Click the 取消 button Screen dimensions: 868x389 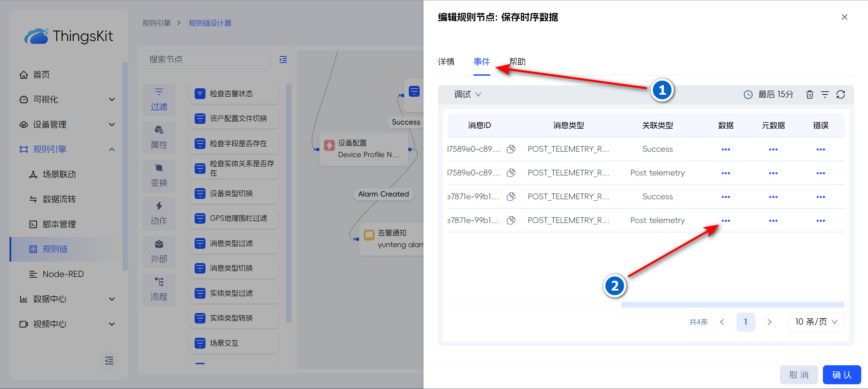coord(799,375)
